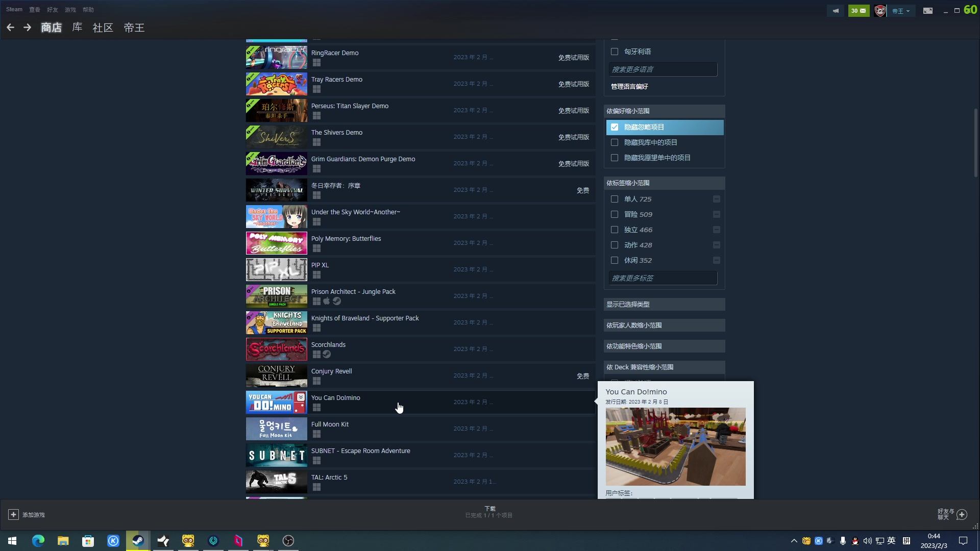Open the 30 notifications inbox
The width and height of the screenshot is (980, 551).
(859, 11)
